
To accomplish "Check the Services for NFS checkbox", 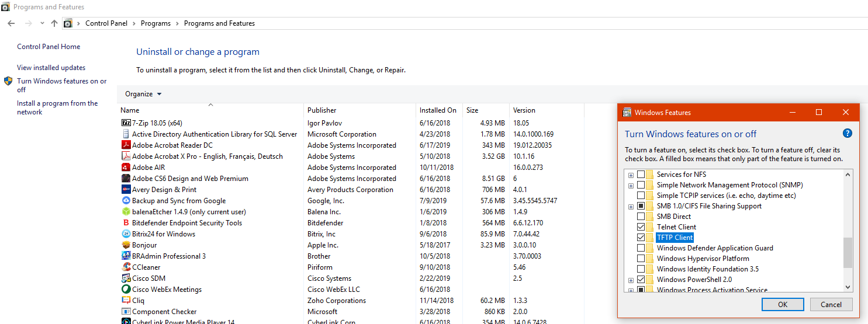I will click(x=641, y=175).
